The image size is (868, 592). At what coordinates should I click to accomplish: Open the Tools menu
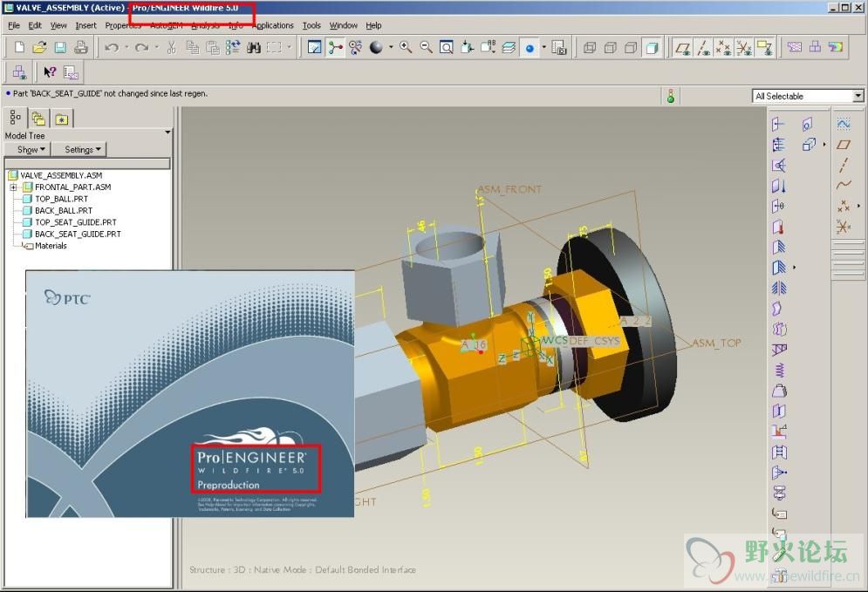coord(311,25)
